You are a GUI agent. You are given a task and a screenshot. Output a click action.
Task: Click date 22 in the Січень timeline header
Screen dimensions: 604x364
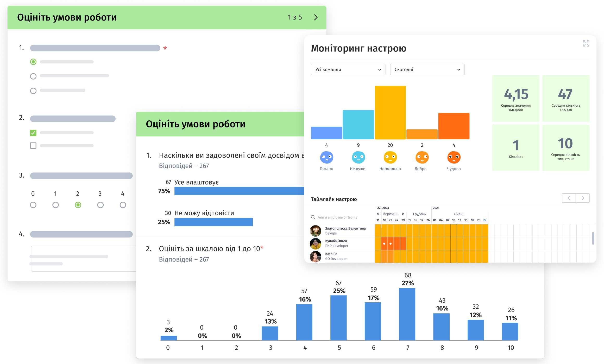tap(485, 220)
